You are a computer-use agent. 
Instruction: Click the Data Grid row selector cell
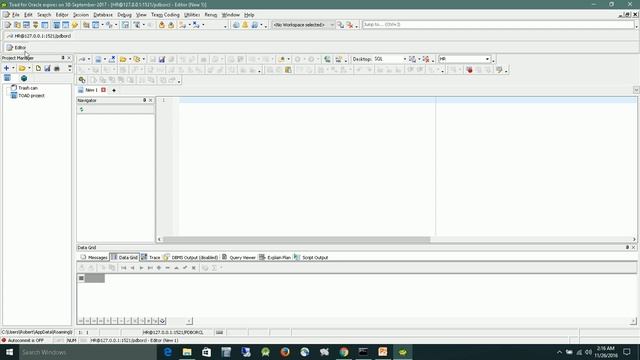[81, 278]
